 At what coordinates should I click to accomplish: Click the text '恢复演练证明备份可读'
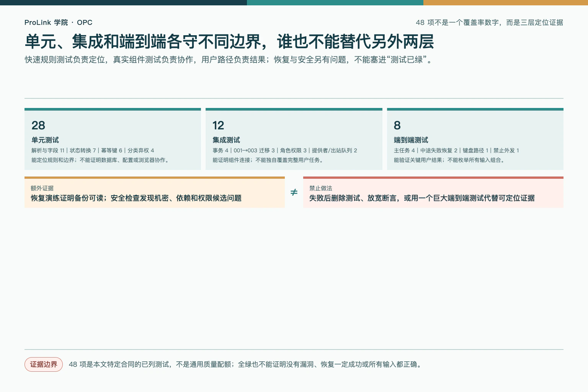click(136, 198)
